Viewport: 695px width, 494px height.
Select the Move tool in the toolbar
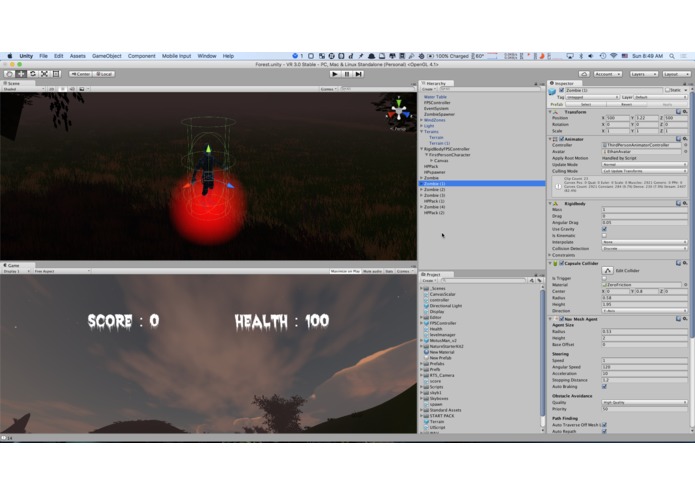tap(21, 74)
